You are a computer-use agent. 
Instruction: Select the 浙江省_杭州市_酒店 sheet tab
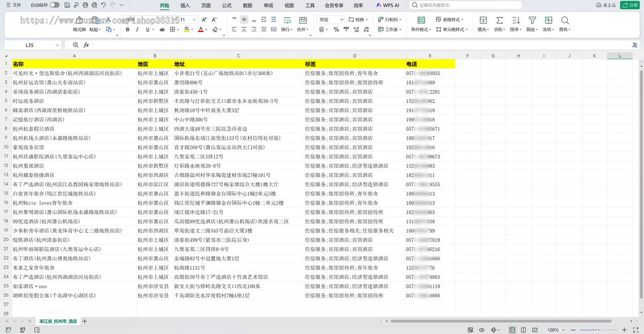point(58,321)
